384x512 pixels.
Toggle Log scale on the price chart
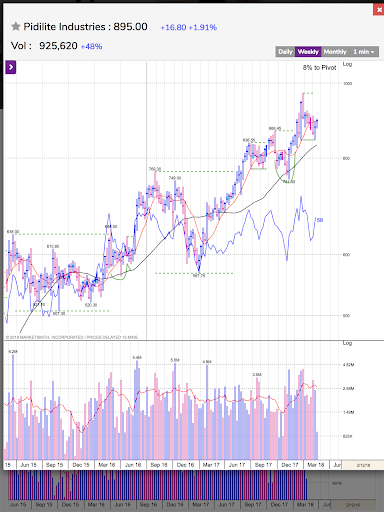347,64
